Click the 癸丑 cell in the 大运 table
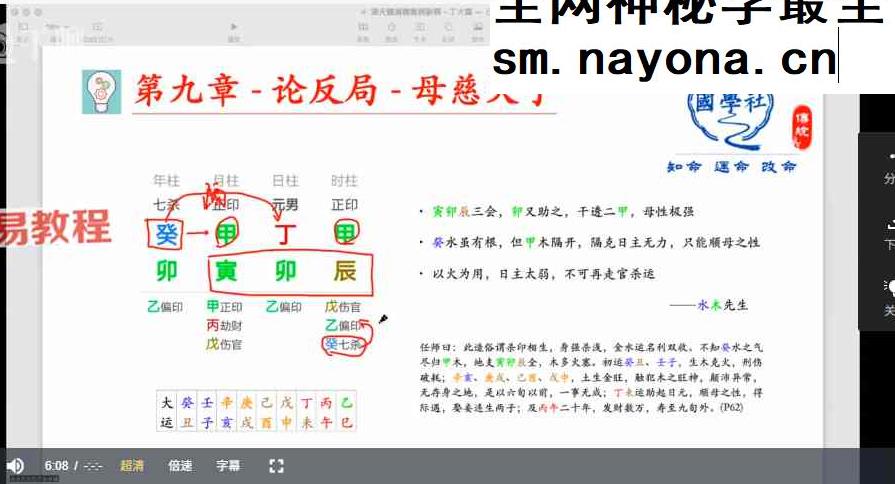 [187, 412]
